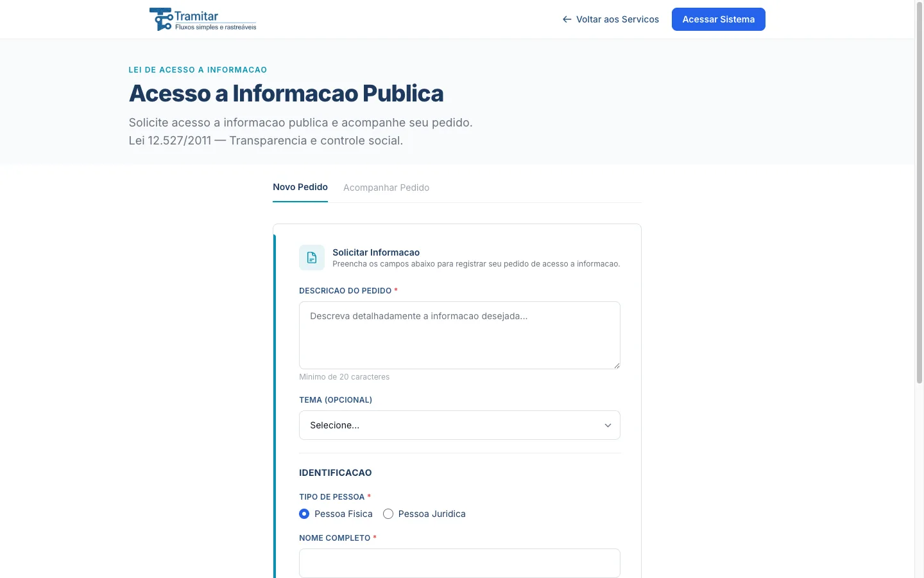The height and width of the screenshot is (578, 924).
Task: Click the document icon beside Solicitar Informacao
Action: [312, 258]
